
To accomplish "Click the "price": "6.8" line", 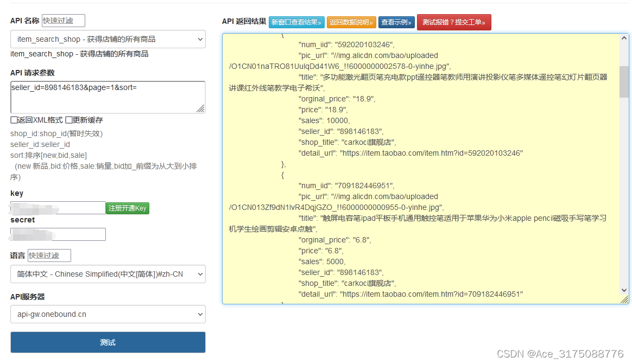I will pos(321,251).
